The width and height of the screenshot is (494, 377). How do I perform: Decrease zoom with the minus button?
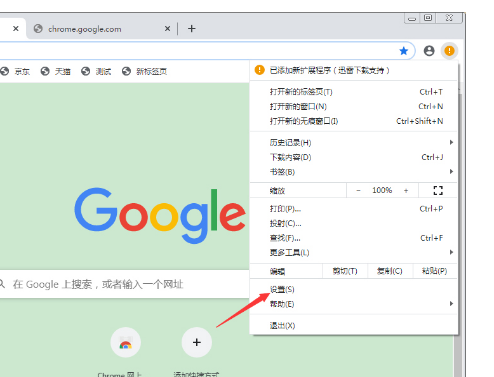(x=358, y=191)
